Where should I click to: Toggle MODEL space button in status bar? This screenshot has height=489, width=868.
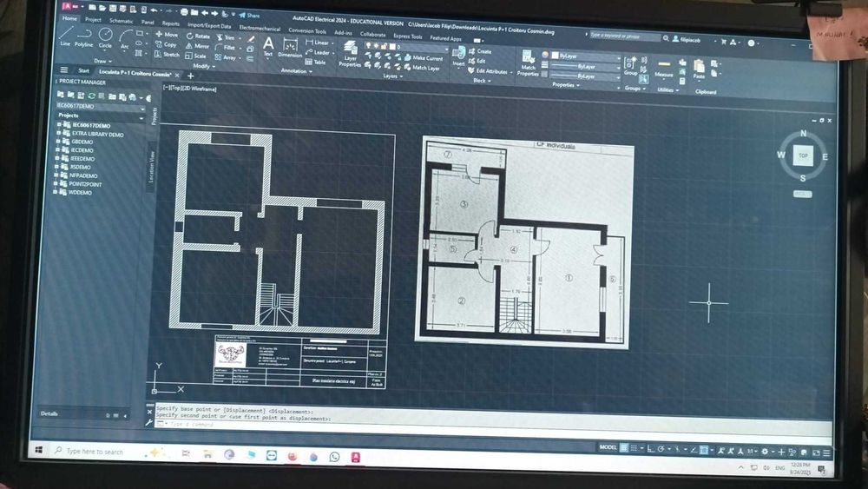[608, 447]
